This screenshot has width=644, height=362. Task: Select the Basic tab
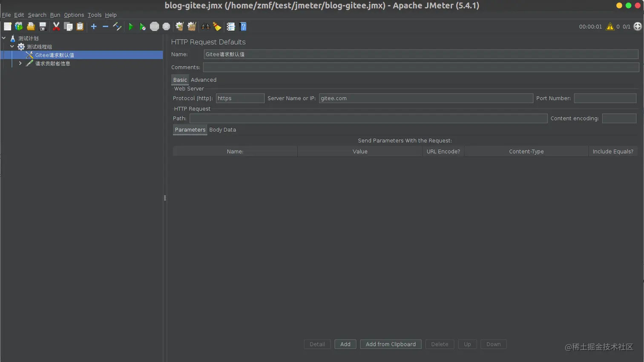tap(180, 80)
